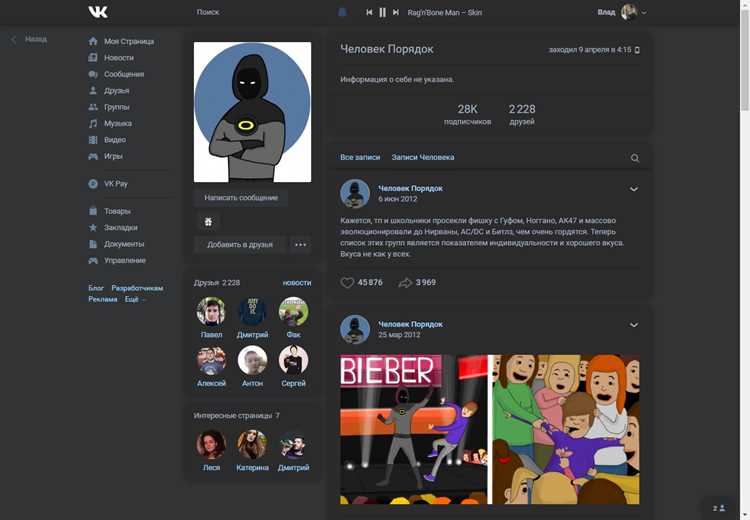This screenshot has width=750, height=520.
Task: Open the Друзья 2228 block header
Action: click(217, 283)
